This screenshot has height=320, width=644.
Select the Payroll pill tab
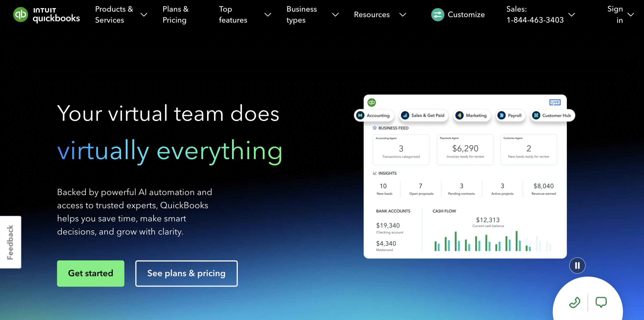point(510,115)
